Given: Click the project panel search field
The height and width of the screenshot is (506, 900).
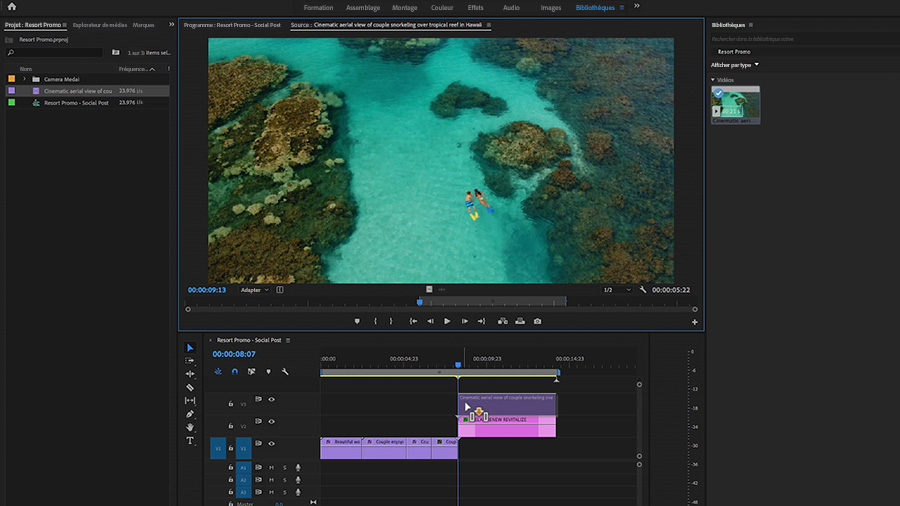Looking at the screenshot, I should point(55,52).
